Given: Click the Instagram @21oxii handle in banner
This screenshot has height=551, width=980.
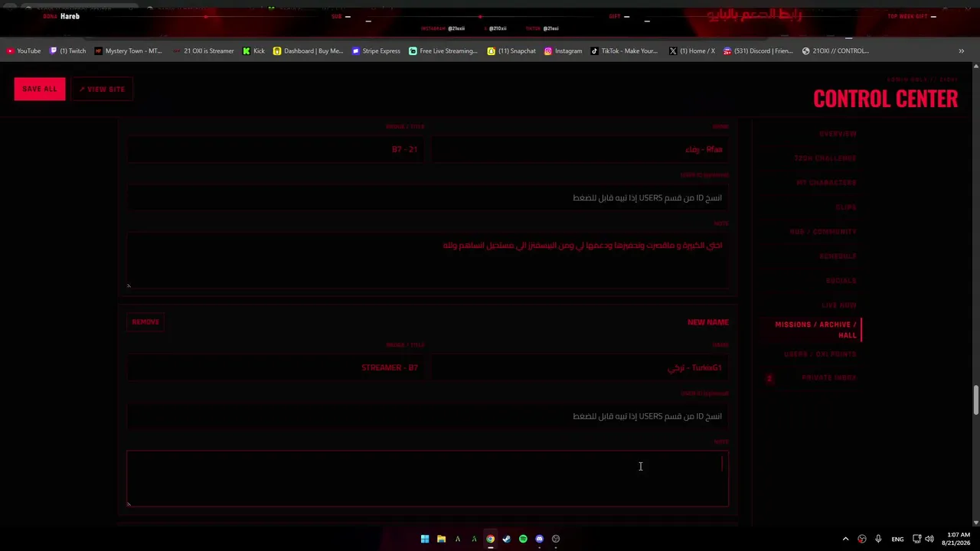Looking at the screenshot, I should (x=456, y=28).
